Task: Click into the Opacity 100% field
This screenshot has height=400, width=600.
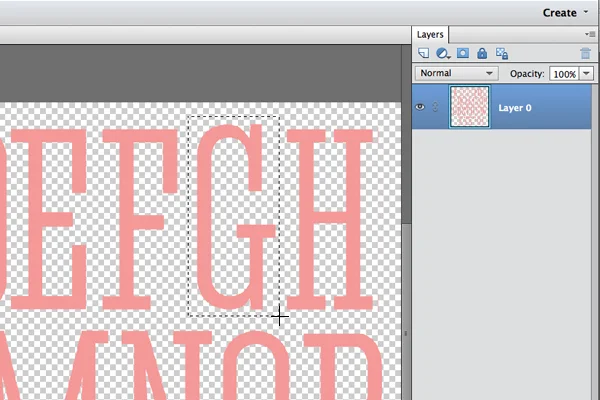Action: (564, 73)
